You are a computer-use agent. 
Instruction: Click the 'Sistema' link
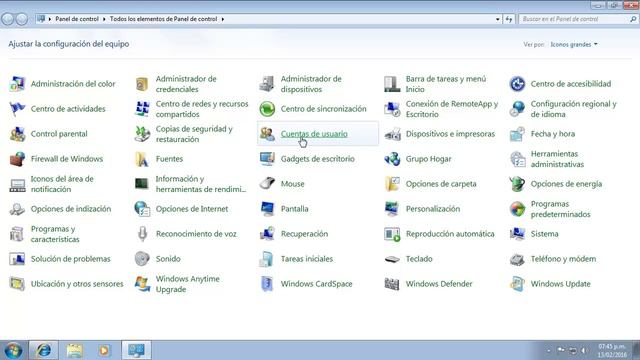[x=544, y=234]
